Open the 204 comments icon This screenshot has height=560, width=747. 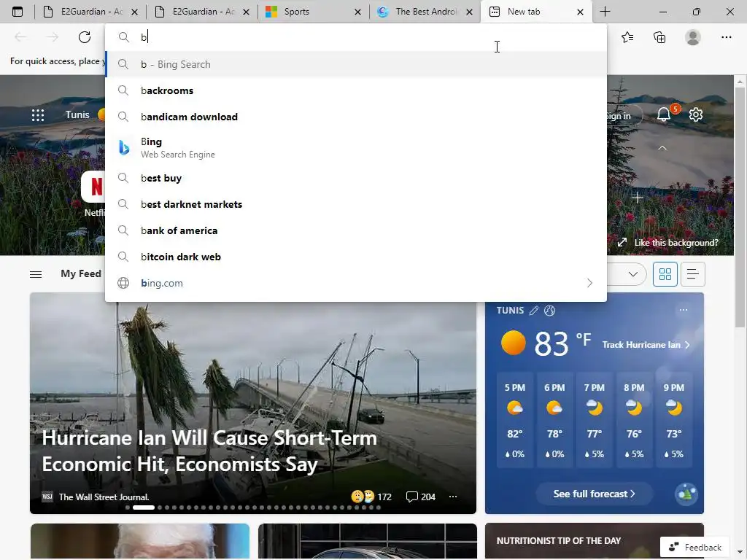tap(411, 497)
